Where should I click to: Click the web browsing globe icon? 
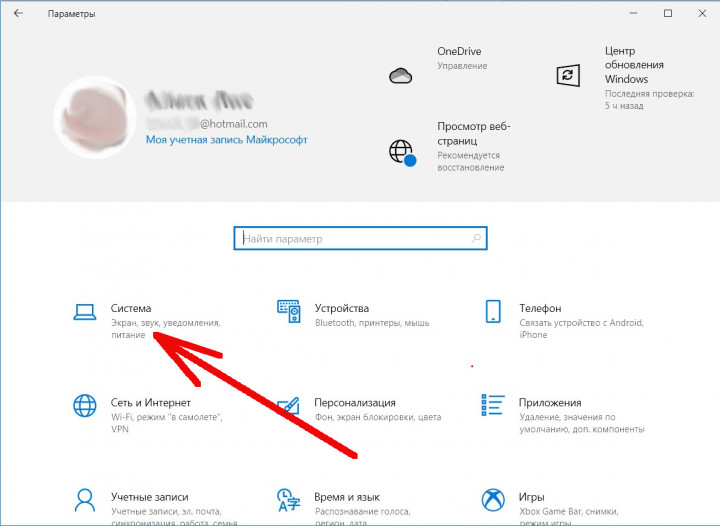402,152
